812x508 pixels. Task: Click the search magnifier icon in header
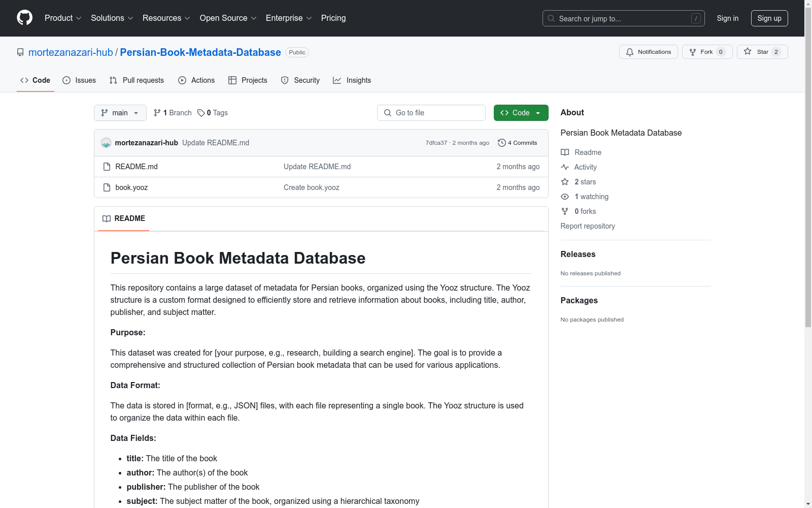pyautogui.click(x=551, y=18)
